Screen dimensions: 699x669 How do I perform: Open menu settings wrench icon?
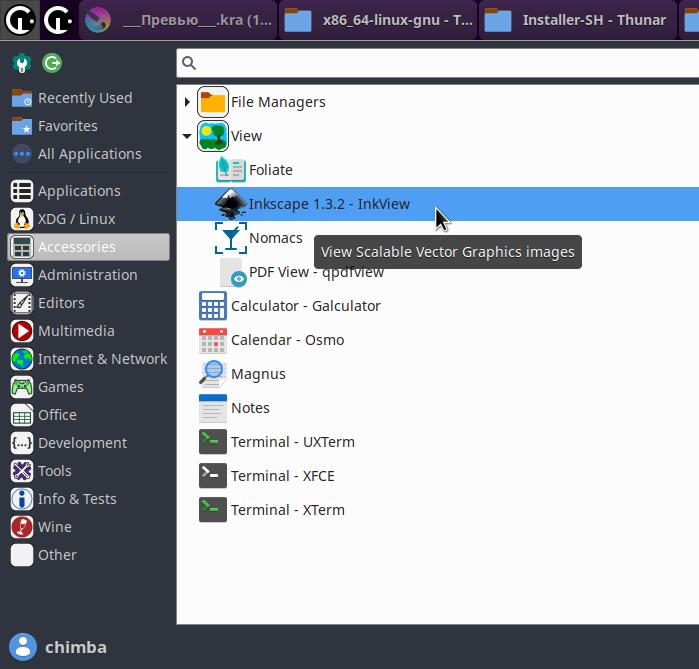point(21,63)
